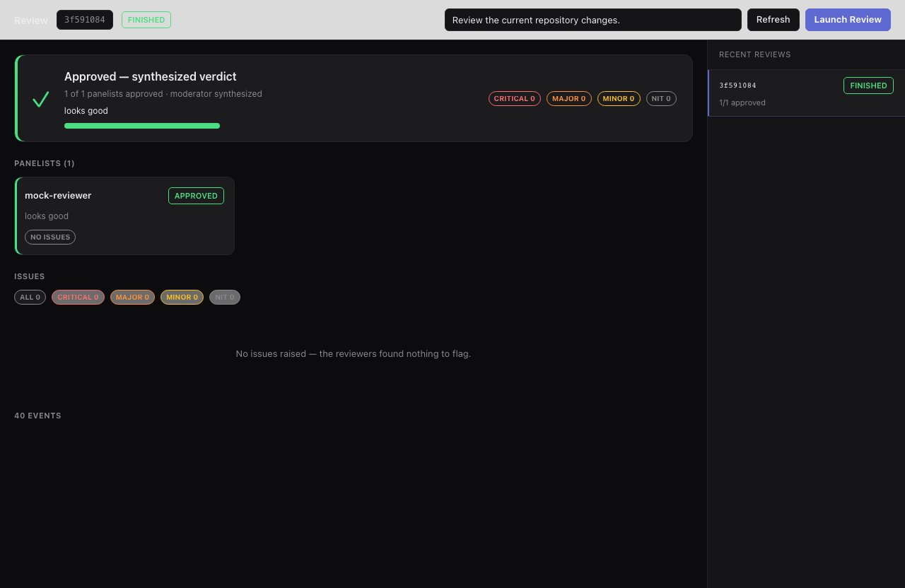Click the NO ISSUES tag on mock-reviewer
Viewport: 905px width, 588px height.
(x=50, y=237)
